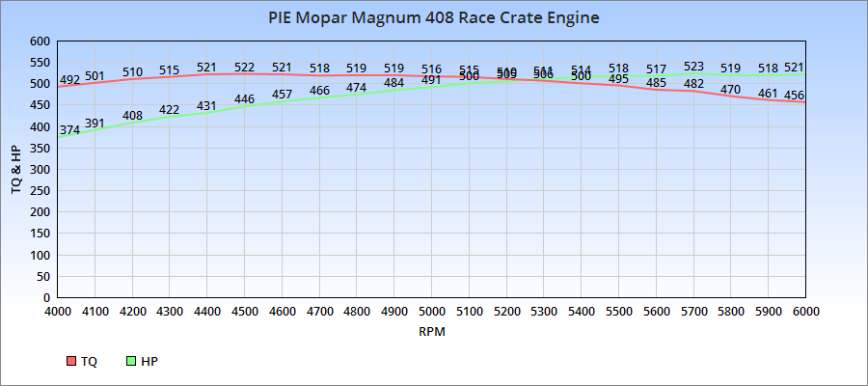Select the TQ data label 485

pos(656,83)
